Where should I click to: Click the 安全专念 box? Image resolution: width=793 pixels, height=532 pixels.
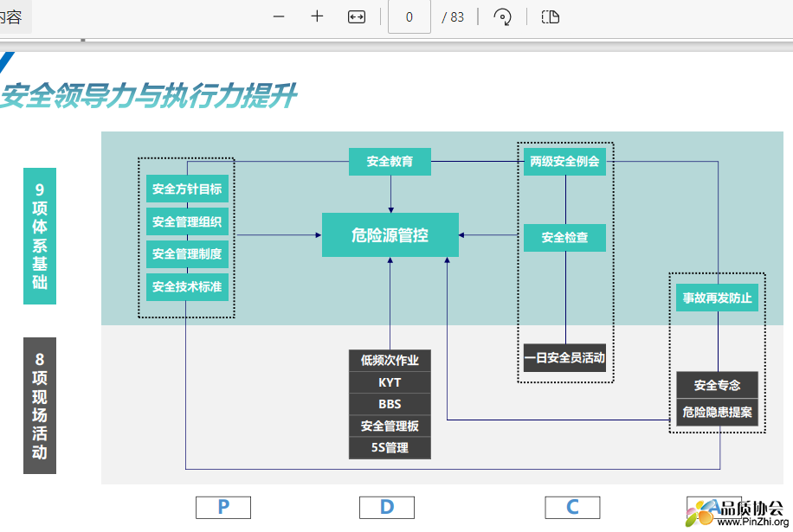[717, 385]
